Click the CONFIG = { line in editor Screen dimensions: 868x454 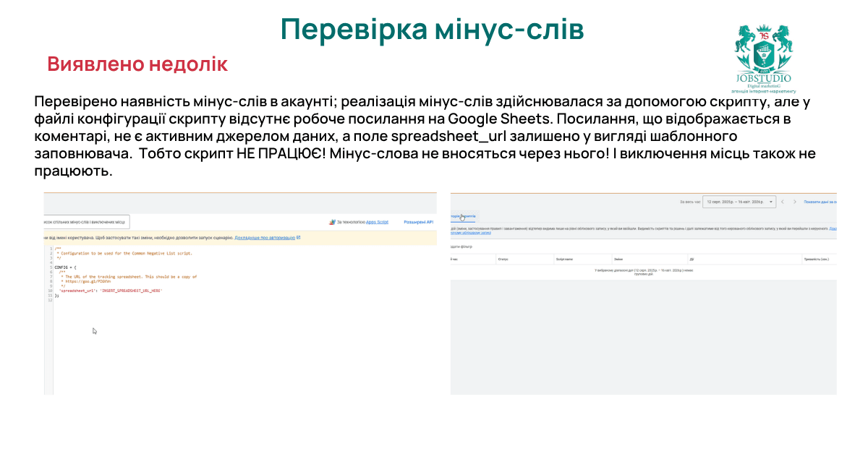point(65,267)
